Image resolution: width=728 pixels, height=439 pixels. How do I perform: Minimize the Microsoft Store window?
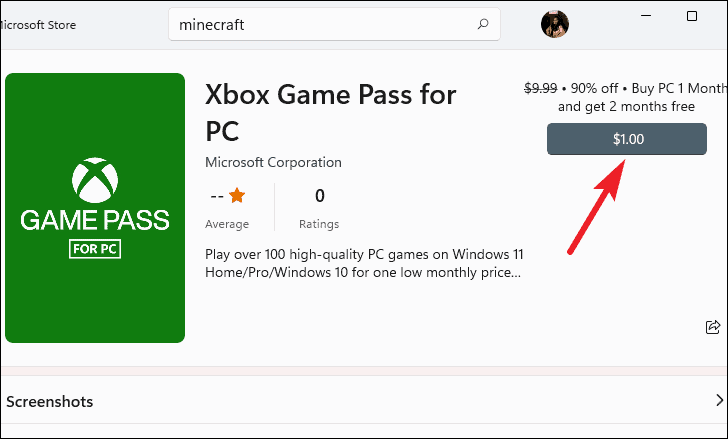(646, 16)
